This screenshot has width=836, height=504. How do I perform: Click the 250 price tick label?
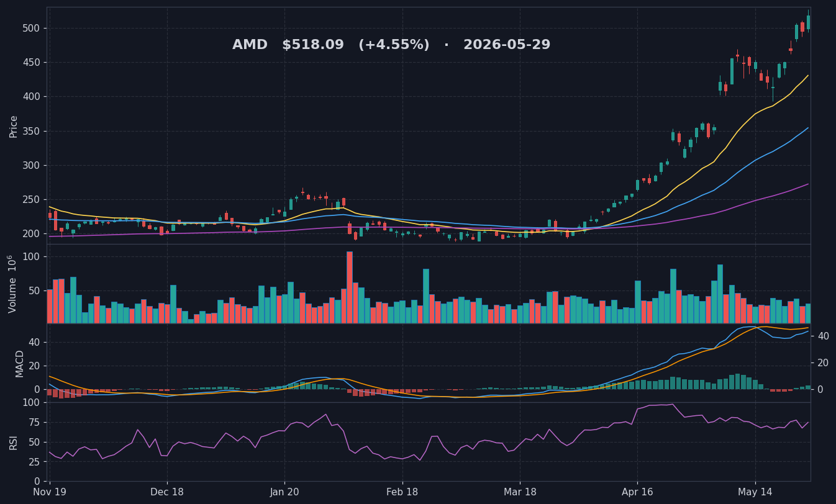coord(31,200)
